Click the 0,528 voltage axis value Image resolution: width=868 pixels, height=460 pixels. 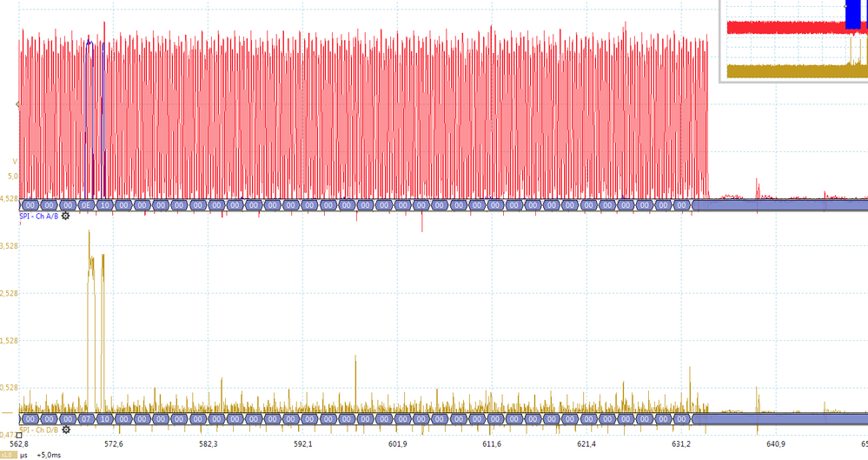[9, 388]
